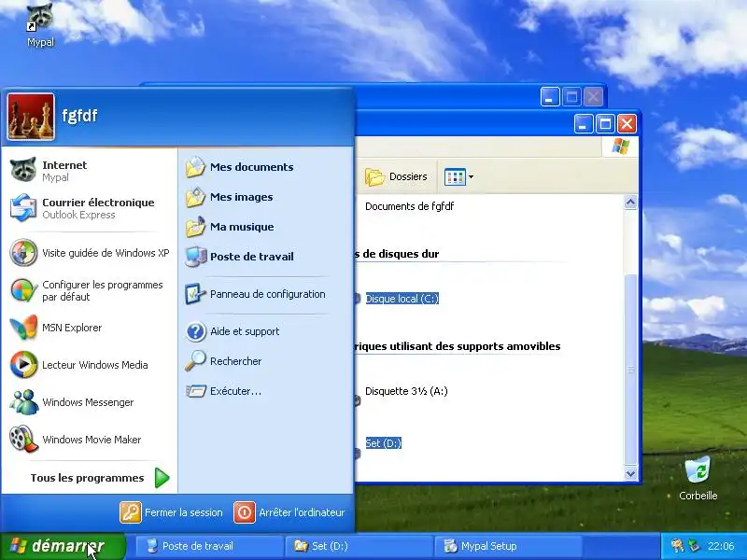Maximize the front explorer window
Image resolution: width=747 pixels, height=560 pixels.
[x=605, y=124]
